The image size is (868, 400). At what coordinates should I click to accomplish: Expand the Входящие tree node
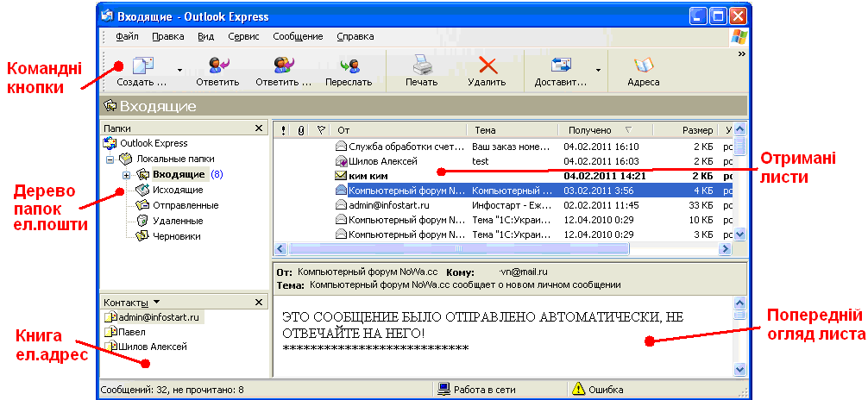126,175
